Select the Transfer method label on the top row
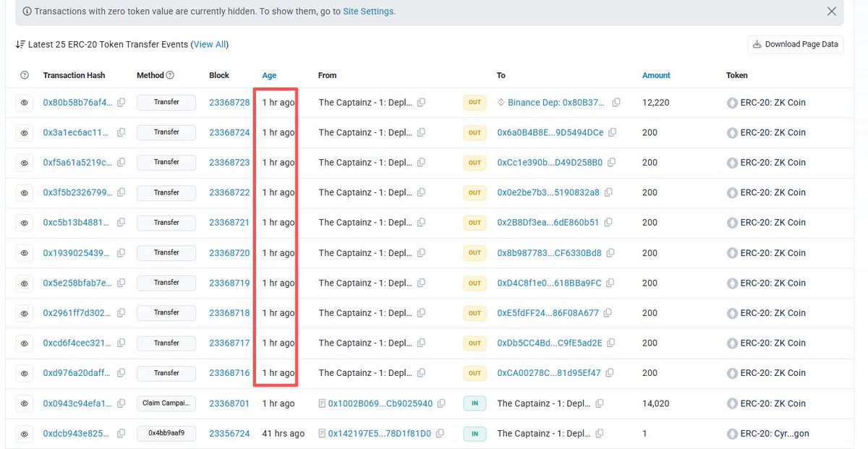Viewport: 868px width, 449px height. click(166, 102)
